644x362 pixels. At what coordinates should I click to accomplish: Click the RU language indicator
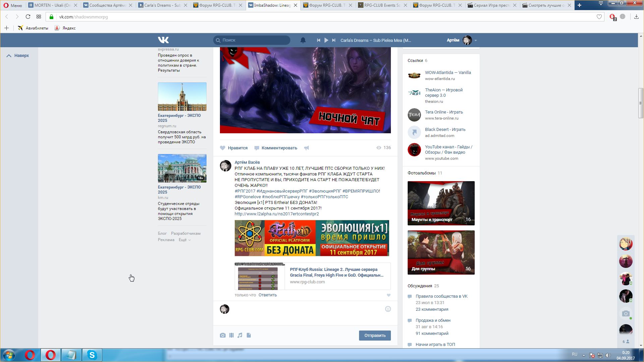[x=575, y=354]
